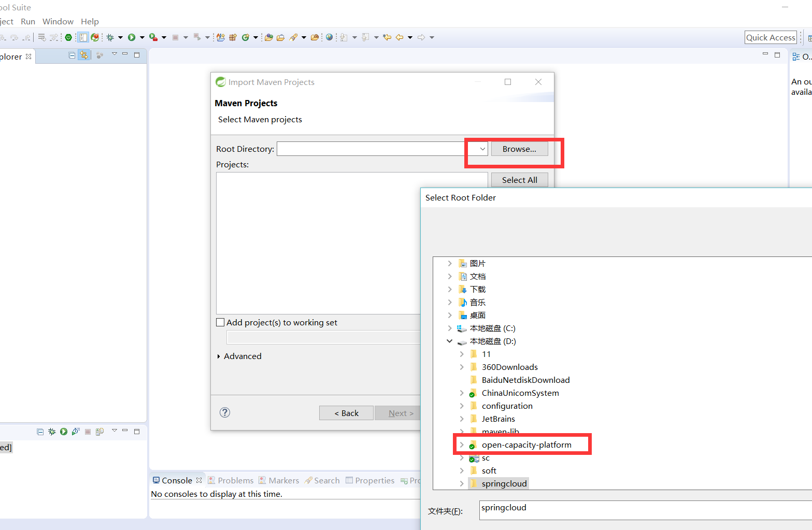This screenshot has width=812, height=530.
Task: Switch to the Problems tab
Action: 231,480
